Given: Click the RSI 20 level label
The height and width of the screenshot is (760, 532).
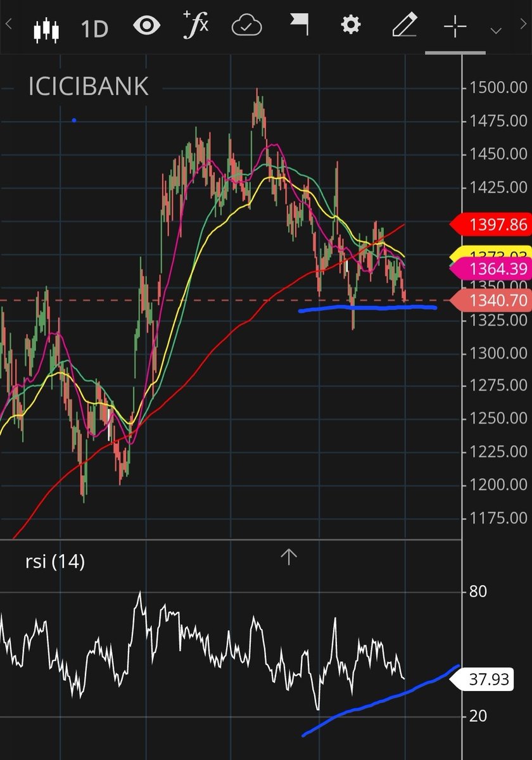Looking at the screenshot, I should click(478, 716).
